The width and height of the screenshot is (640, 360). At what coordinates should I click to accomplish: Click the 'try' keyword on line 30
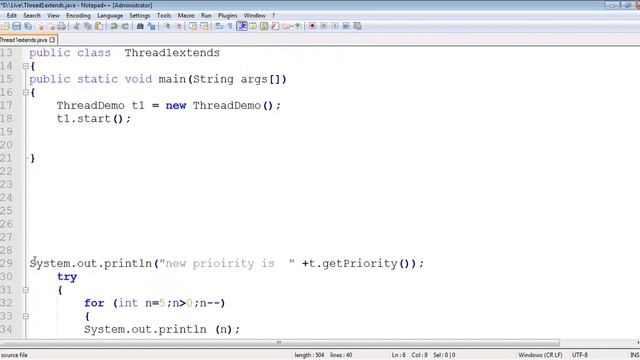[x=67, y=277]
